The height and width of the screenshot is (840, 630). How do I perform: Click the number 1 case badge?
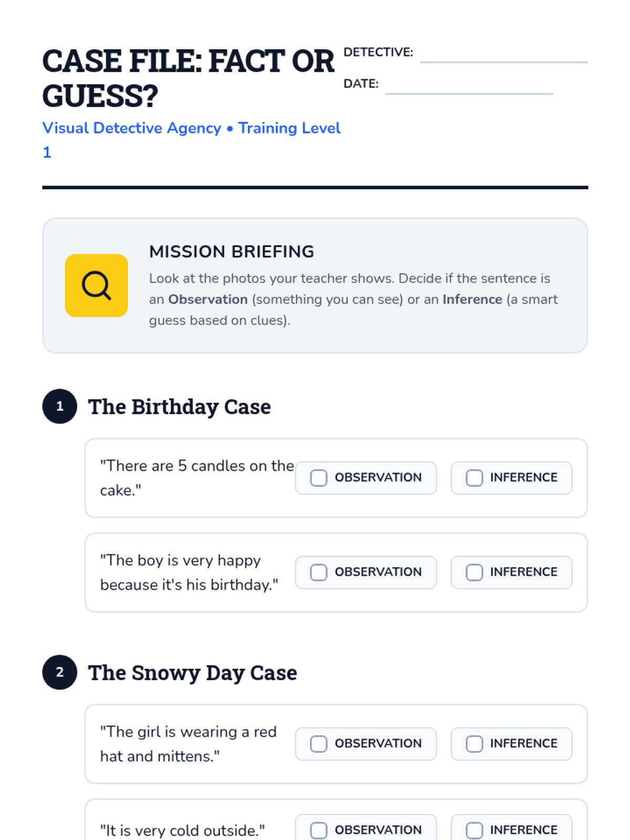click(x=60, y=406)
